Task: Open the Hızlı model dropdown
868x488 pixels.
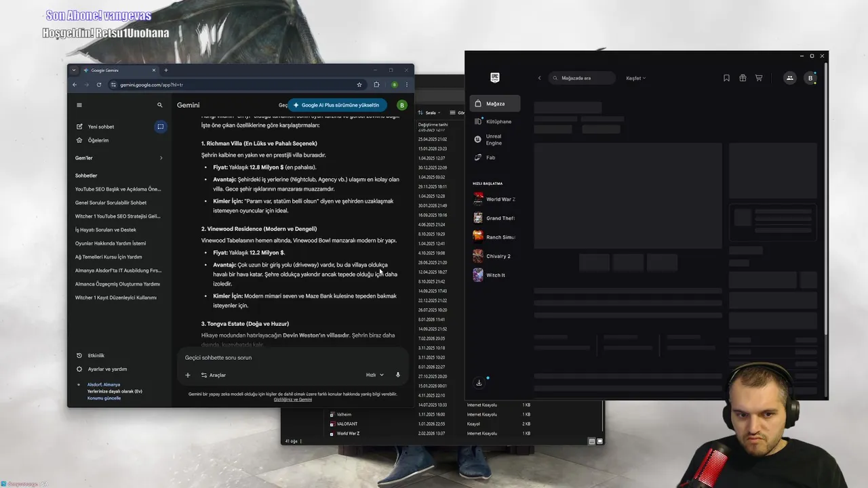Action: [x=375, y=375]
